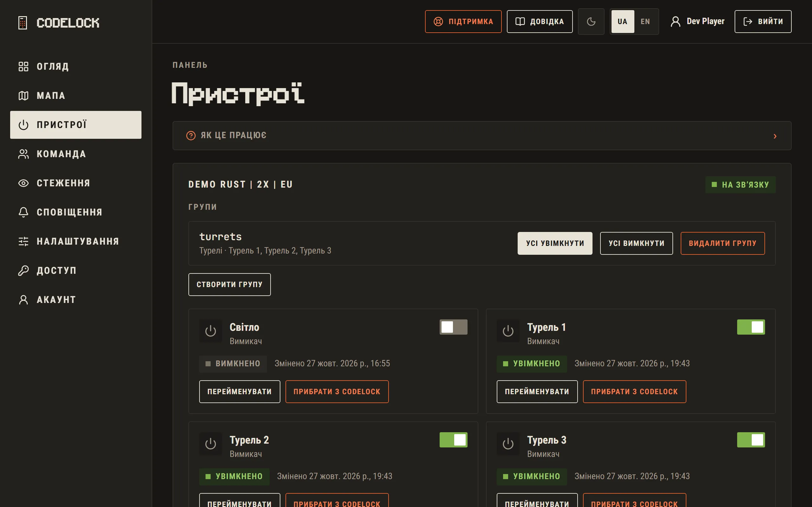Click the Усі вимкнути button
Image resolution: width=812 pixels, height=507 pixels.
[x=636, y=243]
